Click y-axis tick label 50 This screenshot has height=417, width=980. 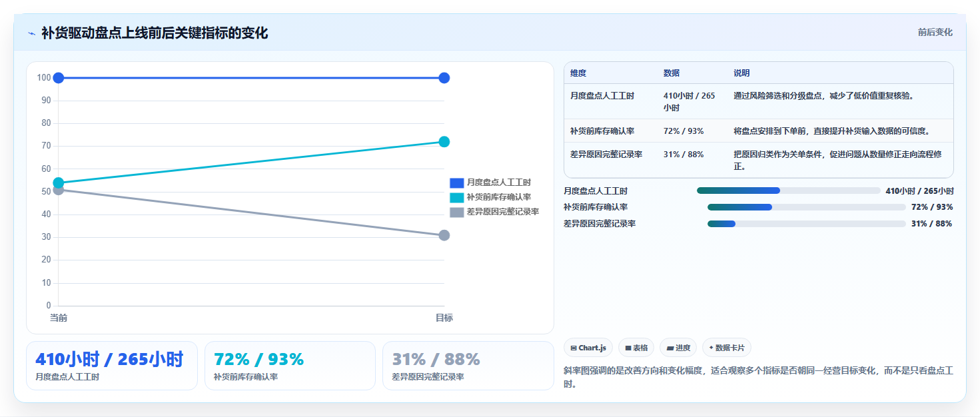pyautogui.click(x=47, y=192)
